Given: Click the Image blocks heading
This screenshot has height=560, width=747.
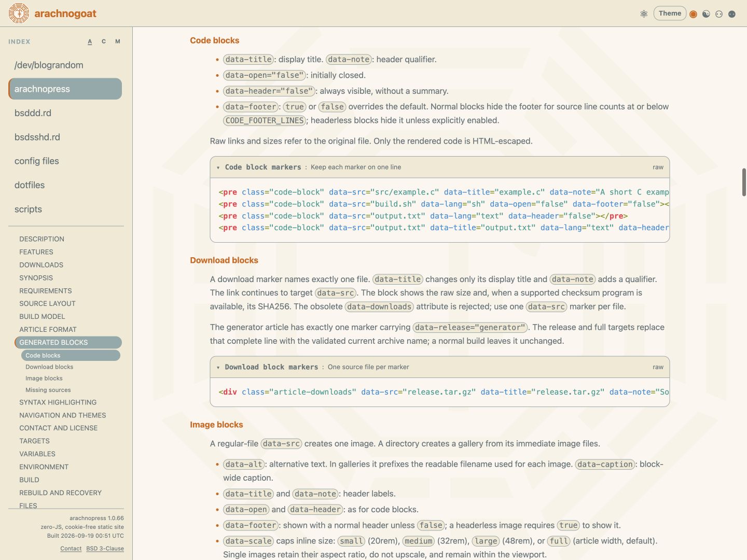Looking at the screenshot, I should point(216,425).
